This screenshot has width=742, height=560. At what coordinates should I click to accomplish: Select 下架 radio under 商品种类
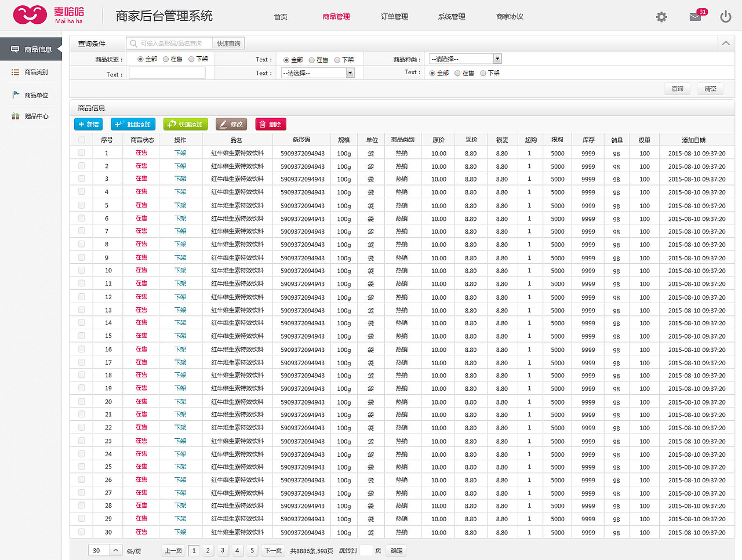tap(483, 73)
